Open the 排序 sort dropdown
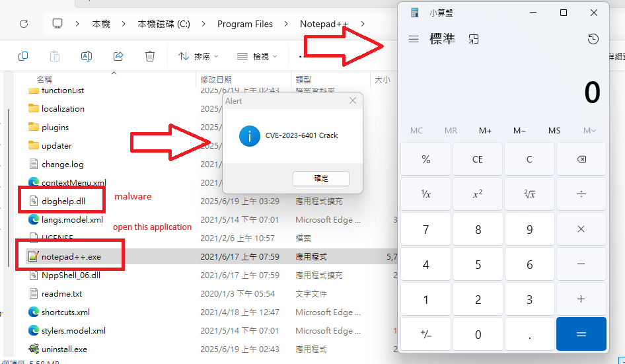Viewport: 625px width, 364px height. click(198, 56)
